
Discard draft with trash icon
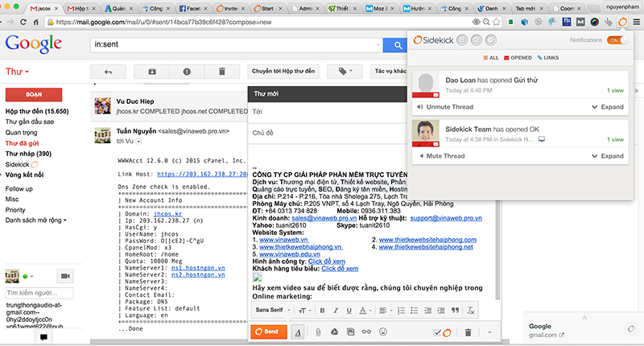point(468,332)
